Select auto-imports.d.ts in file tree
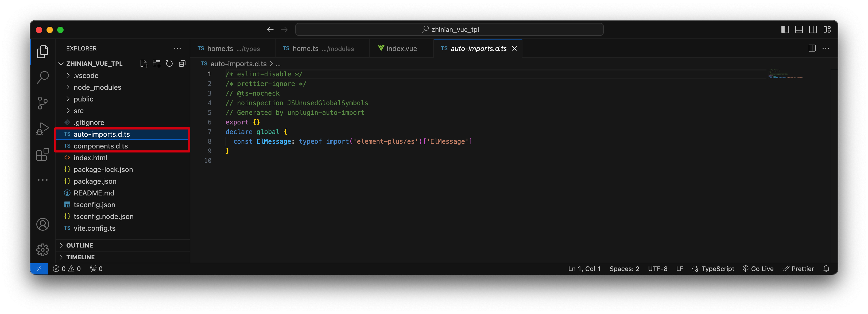Image resolution: width=868 pixels, height=314 pixels. (123, 134)
